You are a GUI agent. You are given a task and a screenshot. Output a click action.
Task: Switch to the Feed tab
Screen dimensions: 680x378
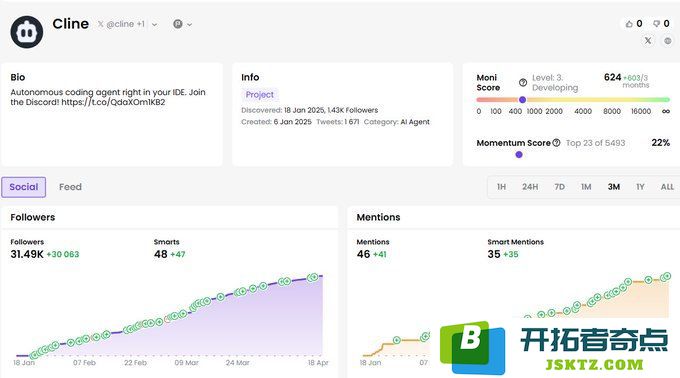[x=70, y=187]
